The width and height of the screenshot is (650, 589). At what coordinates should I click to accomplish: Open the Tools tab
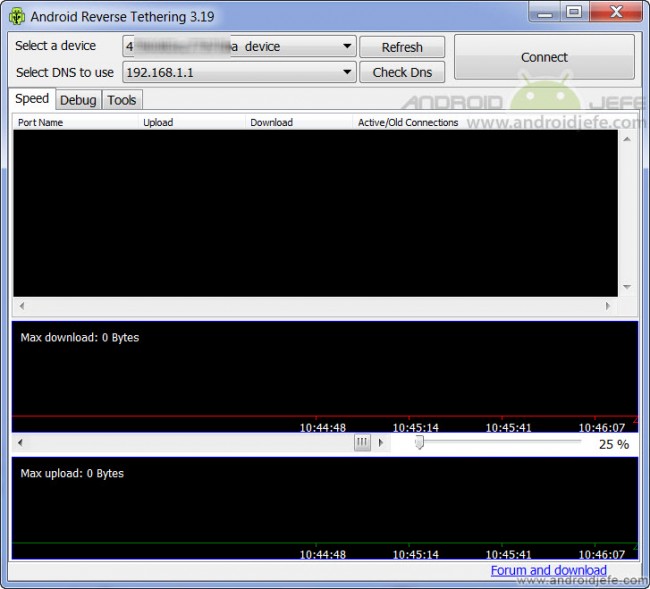tap(122, 100)
